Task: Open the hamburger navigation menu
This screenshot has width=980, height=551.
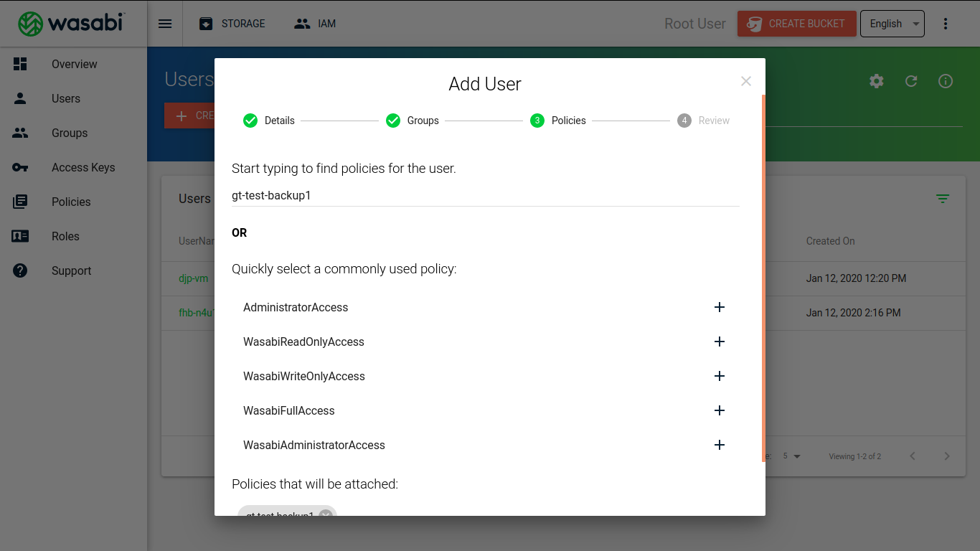Action: (x=165, y=24)
